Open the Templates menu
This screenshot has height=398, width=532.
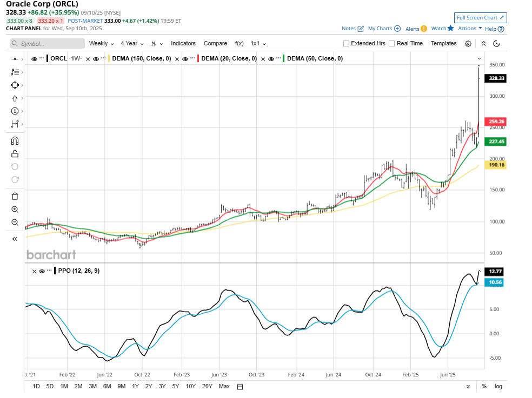444,43
